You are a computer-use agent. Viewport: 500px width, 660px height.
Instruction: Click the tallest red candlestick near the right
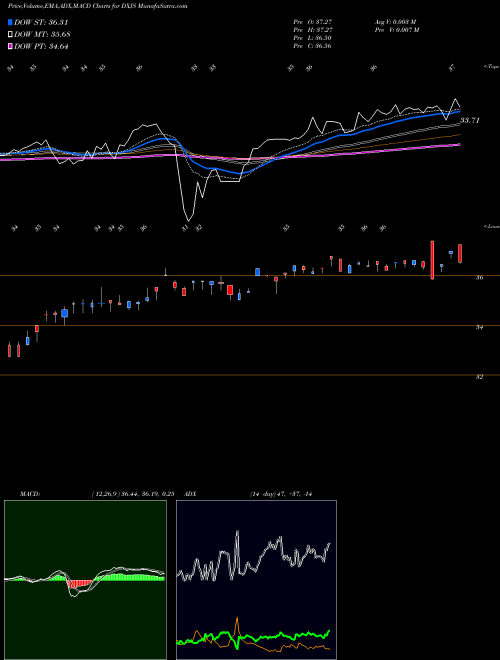(x=432, y=260)
